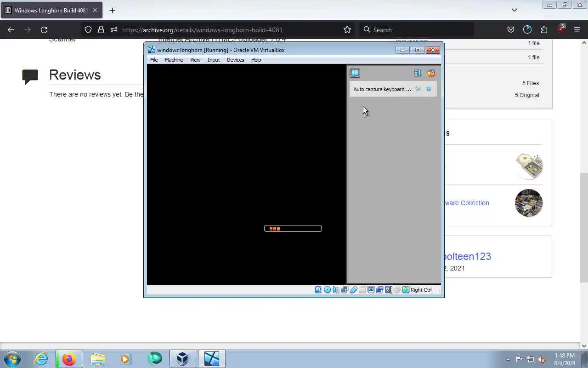Dismiss the Auto capture keyboard notification

(x=429, y=89)
